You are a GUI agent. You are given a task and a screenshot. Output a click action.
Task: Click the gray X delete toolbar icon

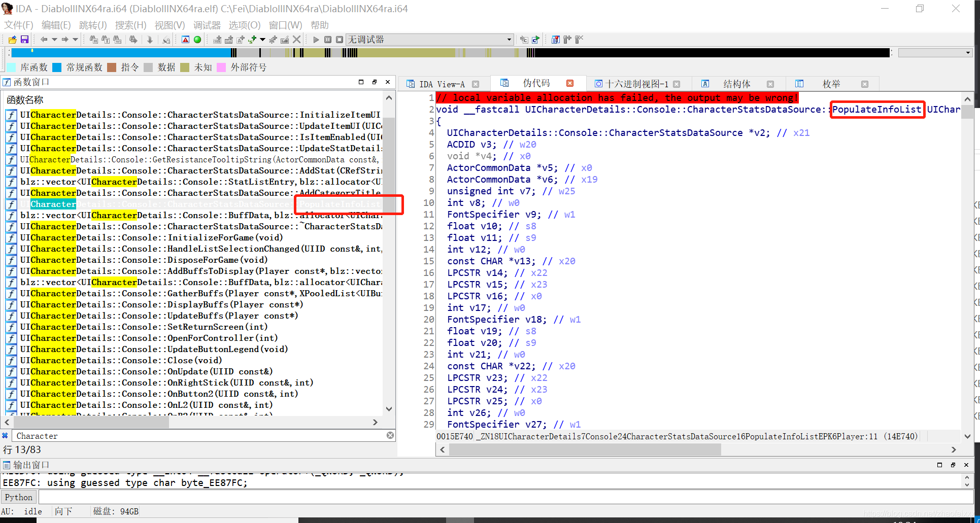click(297, 40)
